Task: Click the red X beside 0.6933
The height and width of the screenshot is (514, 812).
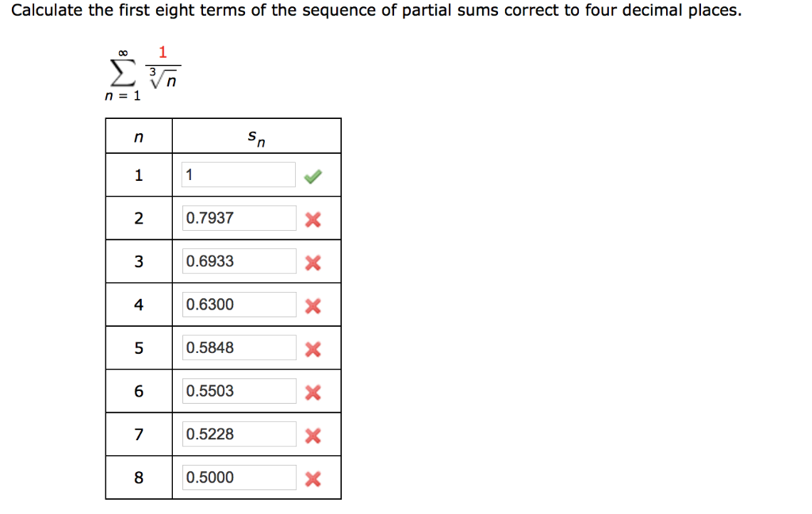Action: click(312, 262)
